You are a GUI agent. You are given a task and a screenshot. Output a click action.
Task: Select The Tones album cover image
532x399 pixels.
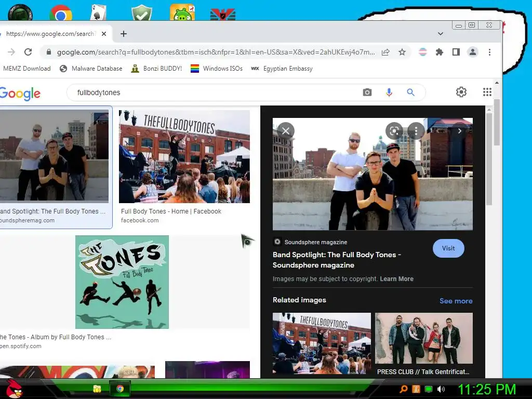(122, 282)
